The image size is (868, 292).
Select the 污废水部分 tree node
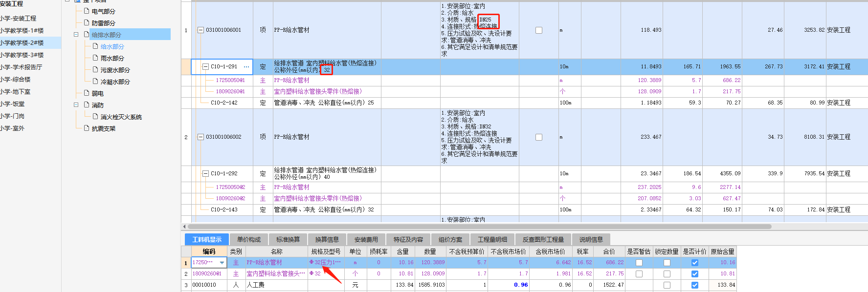tap(115, 70)
